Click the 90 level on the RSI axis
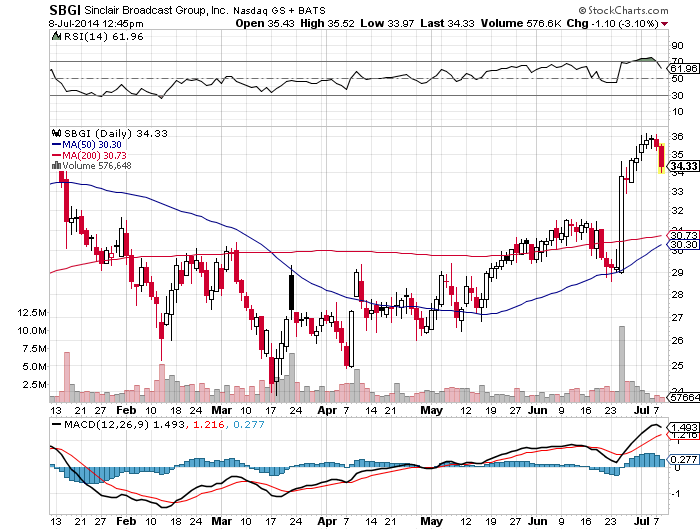700x530 pixels. coord(677,46)
